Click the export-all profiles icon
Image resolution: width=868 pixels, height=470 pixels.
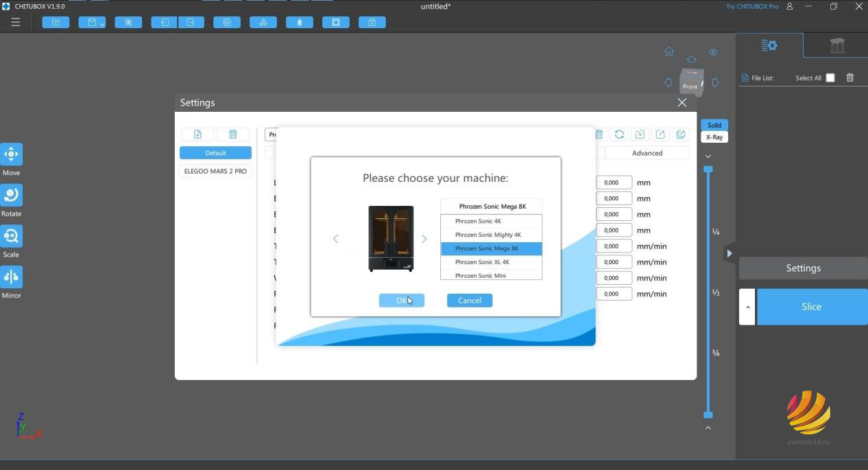pyautogui.click(x=681, y=134)
